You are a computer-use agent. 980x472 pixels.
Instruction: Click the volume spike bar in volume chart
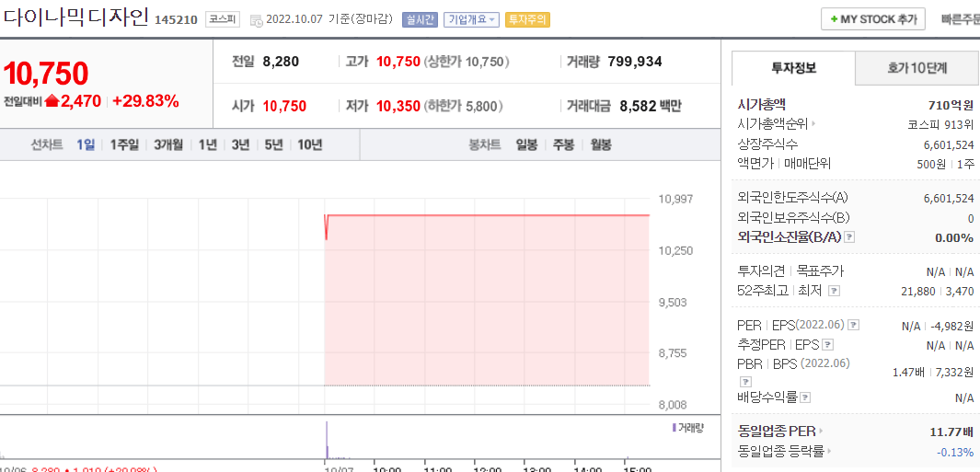tap(327, 440)
